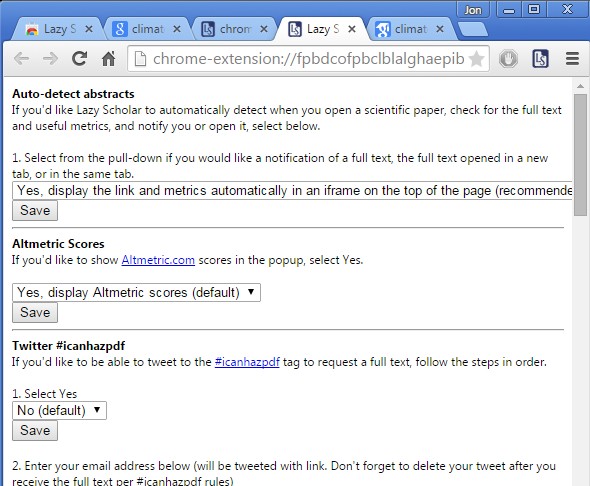Click the page icon in address bar

tap(140, 59)
